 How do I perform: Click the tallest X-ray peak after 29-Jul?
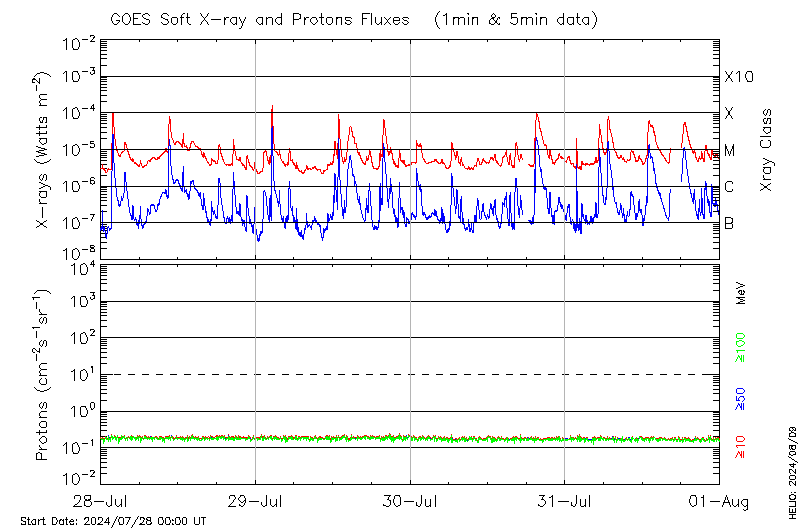[x=272, y=106]
